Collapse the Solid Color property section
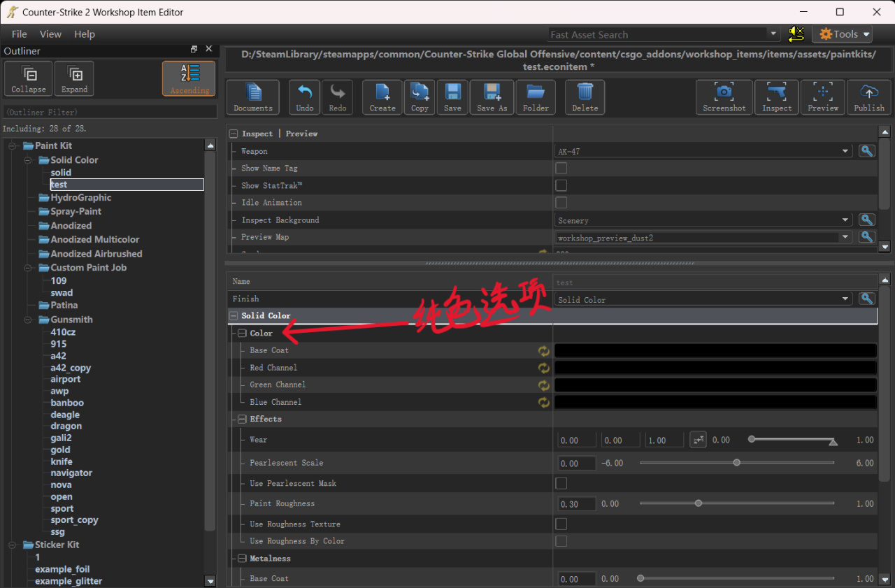895x588 pixels. (233, 316)
